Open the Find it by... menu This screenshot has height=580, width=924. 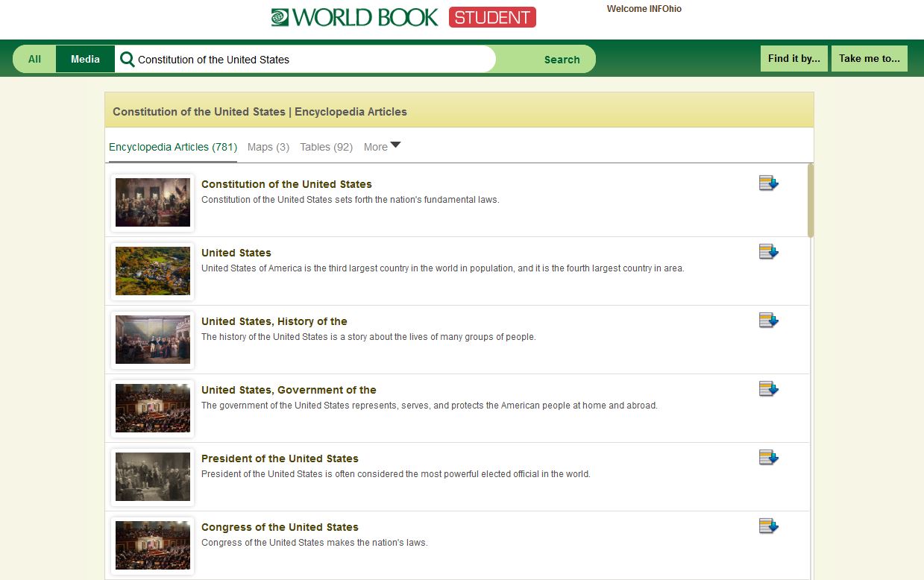(794, 58)
